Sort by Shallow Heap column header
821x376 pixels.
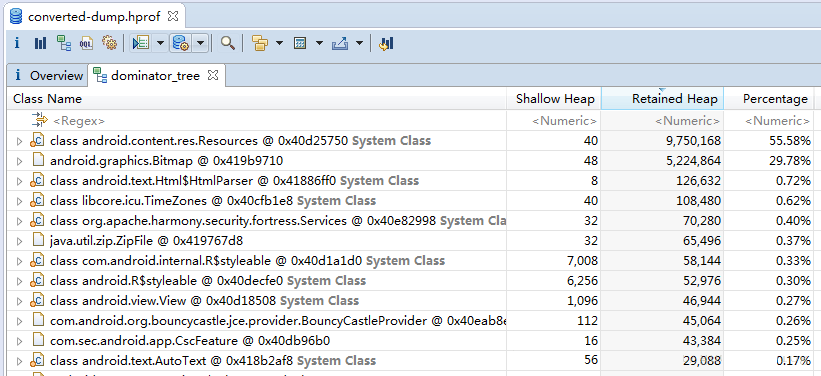[554, 98]
